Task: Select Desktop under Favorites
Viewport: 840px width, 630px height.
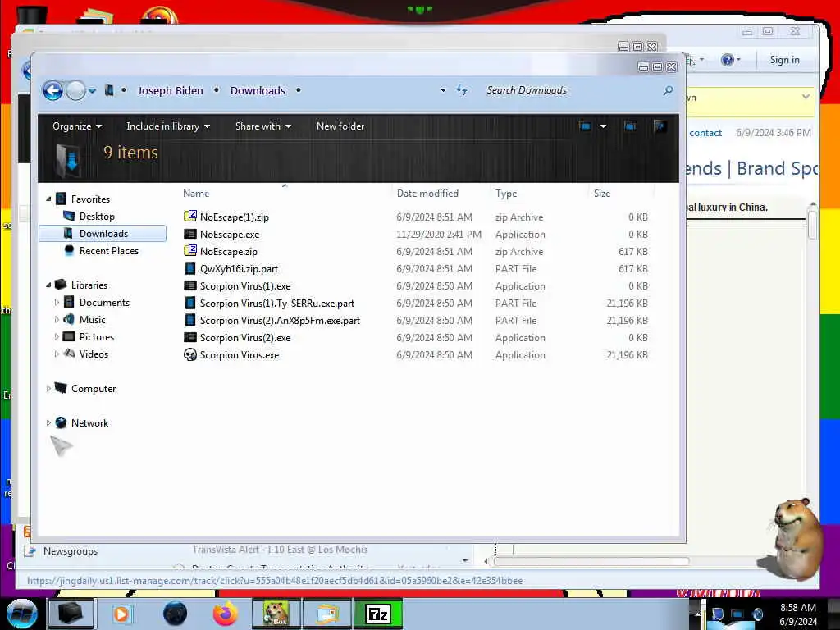Action: 97,217
